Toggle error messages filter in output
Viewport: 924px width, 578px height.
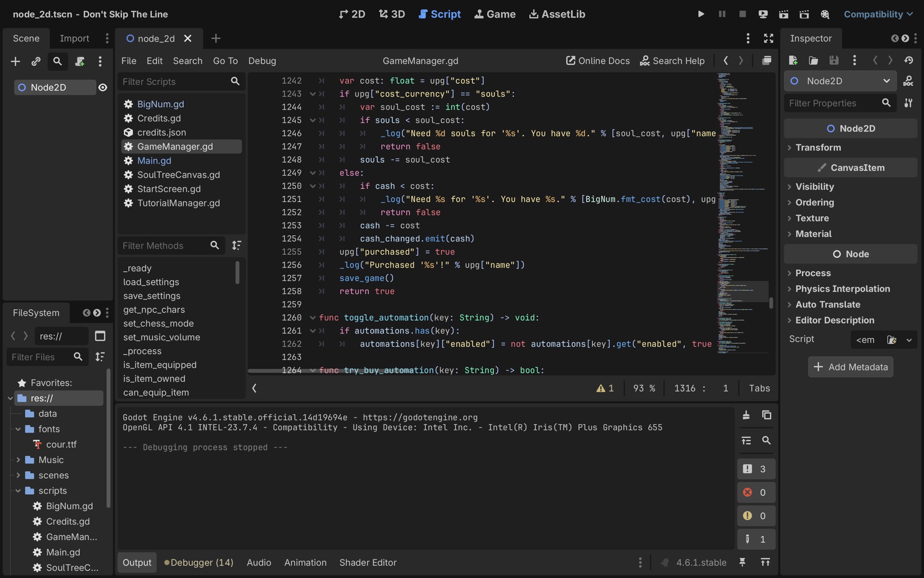(x=756, y=492)
